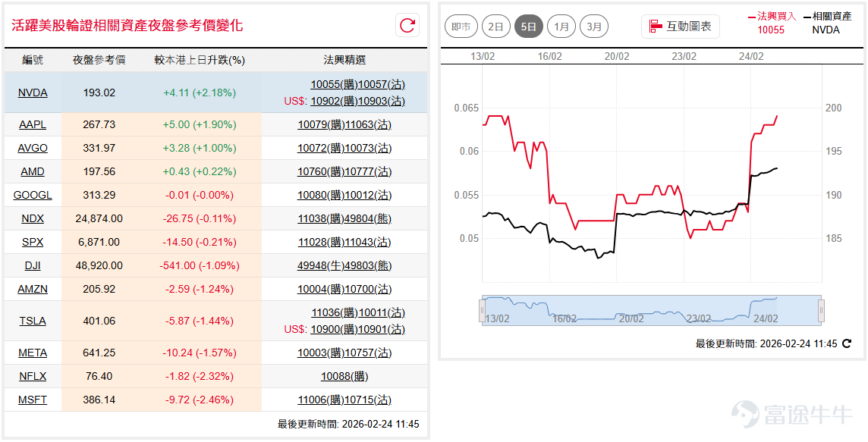This screenshot has width=868, height=442.
Task: Open the SPX index link
Action: tap(33, 243)
